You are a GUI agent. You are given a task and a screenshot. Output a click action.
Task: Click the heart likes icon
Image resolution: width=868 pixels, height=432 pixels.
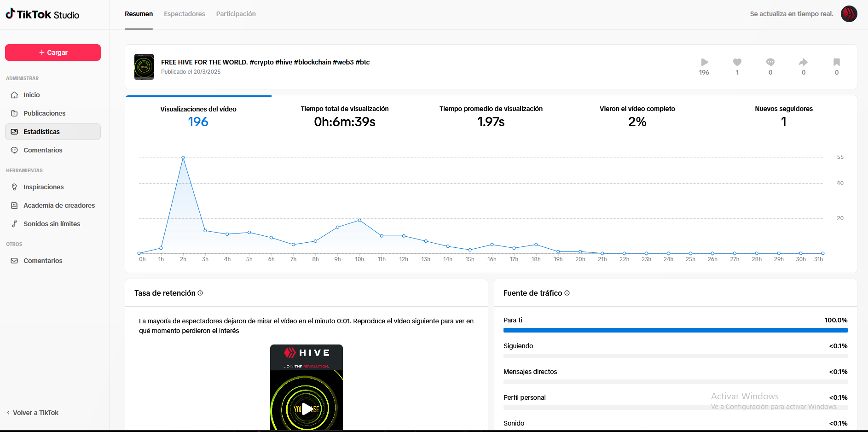[737, 62]
